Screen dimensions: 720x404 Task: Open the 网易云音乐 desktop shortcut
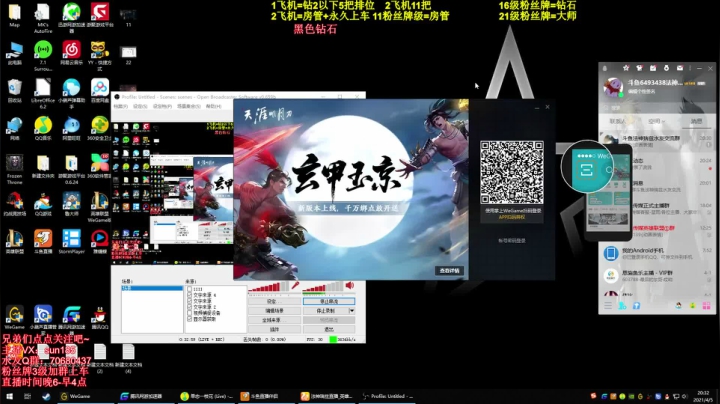(72, 53)
